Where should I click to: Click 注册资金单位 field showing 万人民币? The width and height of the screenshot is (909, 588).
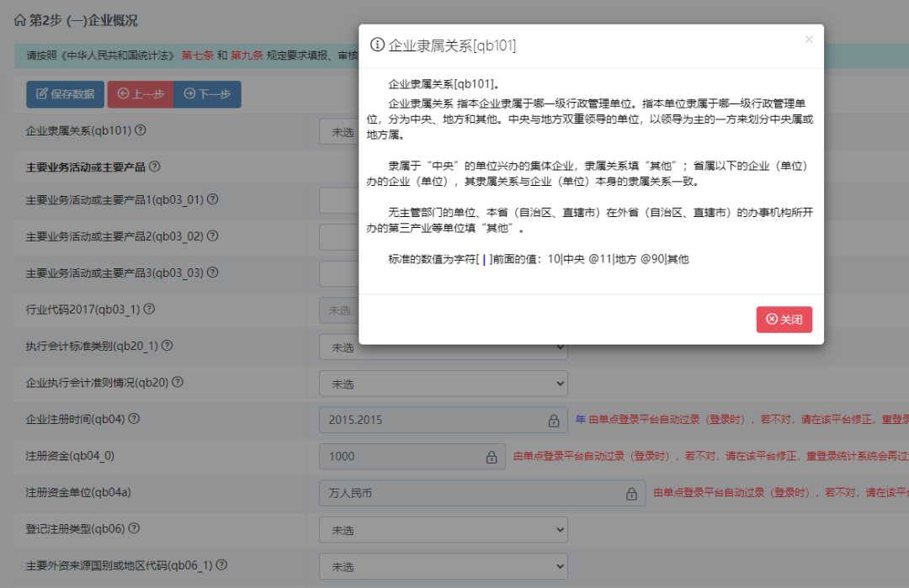pos(482,493)
